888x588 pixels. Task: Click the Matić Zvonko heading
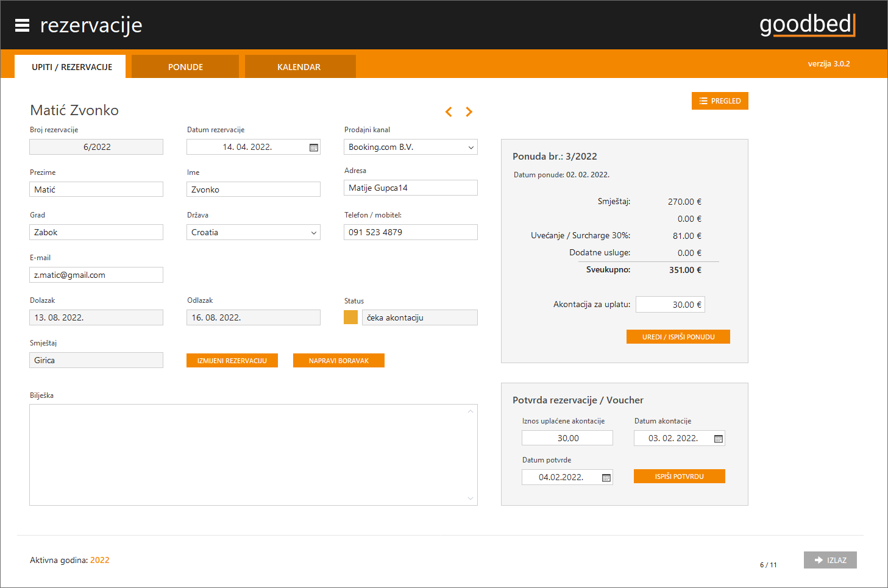(x=74, y=110)
